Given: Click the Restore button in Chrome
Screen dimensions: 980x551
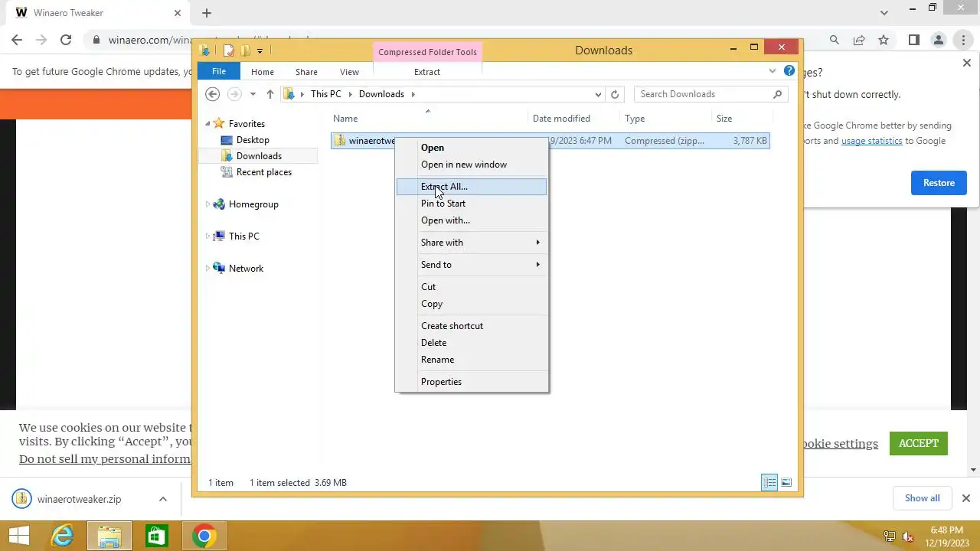Looking at the screenshot, I should point(939,183).
